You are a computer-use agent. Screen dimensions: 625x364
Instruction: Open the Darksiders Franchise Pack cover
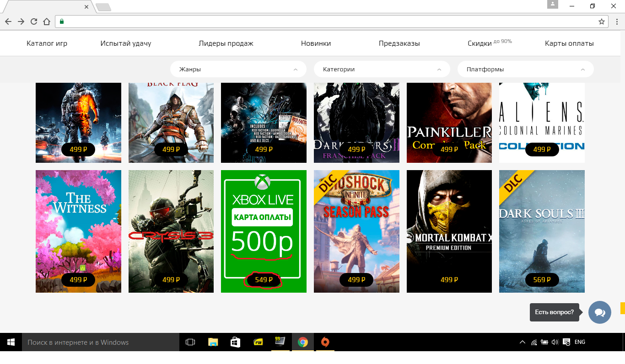point(356,123)
